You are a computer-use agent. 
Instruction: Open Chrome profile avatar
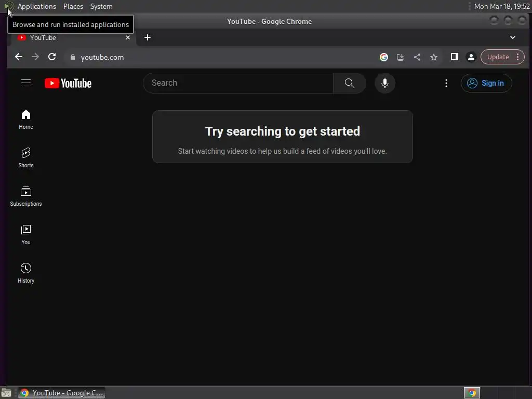click(471, 57)
